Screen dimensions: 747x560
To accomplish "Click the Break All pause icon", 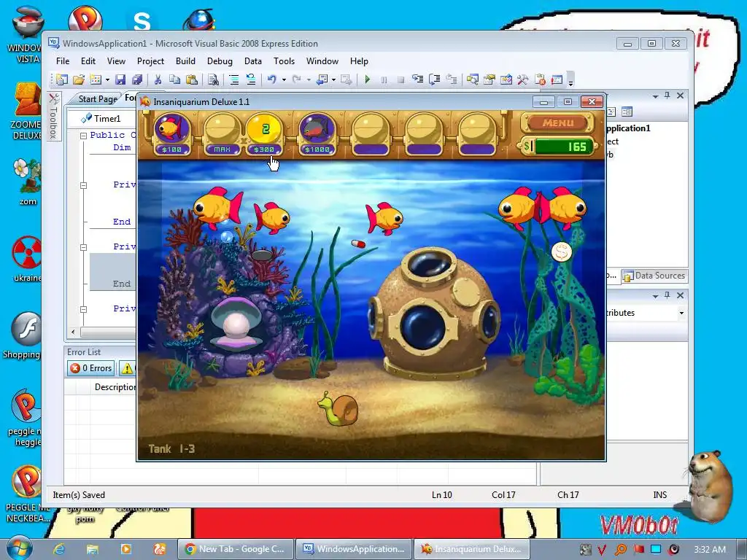I will tap(384, 79).
